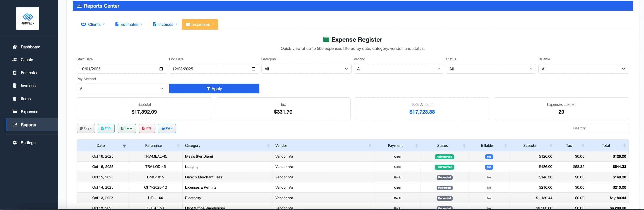This screenshot has width=644, height=210.
Task: Click the $58.32 tax value
Action: [578, 167]
